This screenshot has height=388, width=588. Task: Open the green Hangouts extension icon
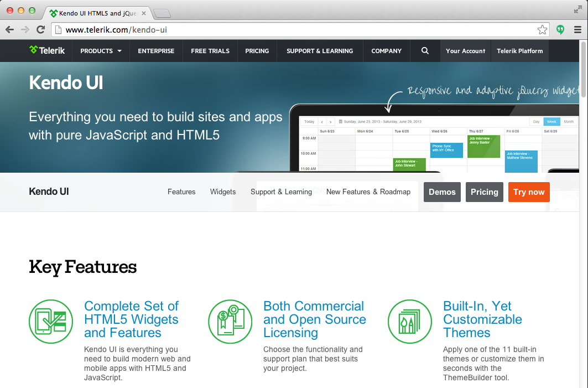click(560, 30)
